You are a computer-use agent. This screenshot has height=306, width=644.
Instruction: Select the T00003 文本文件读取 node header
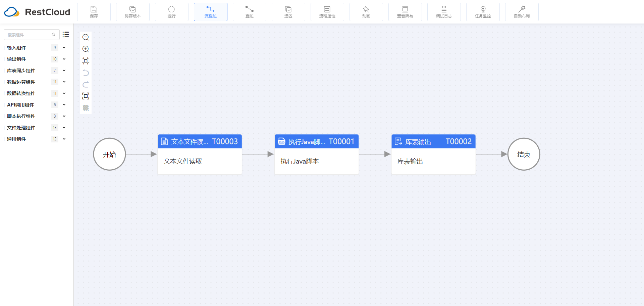200,141
